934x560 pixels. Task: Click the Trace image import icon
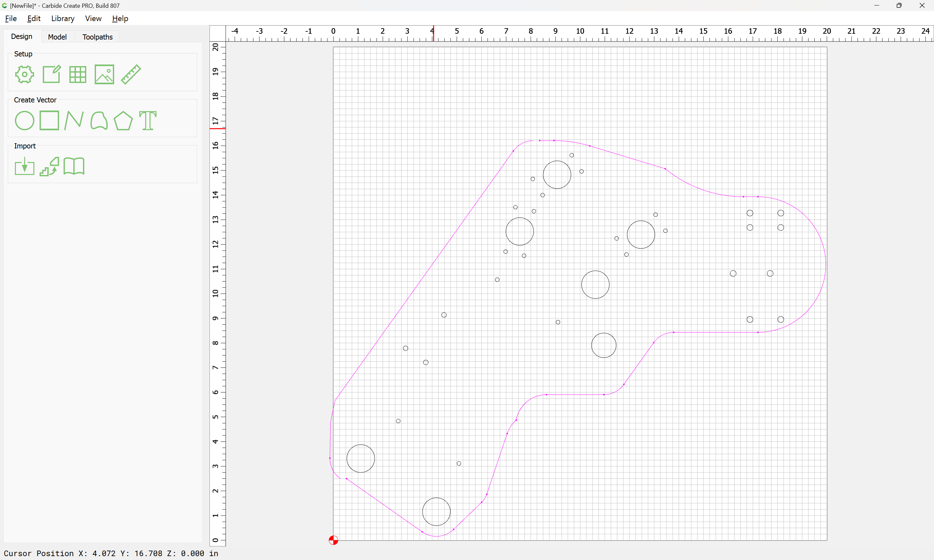click(x=49, y=167)
